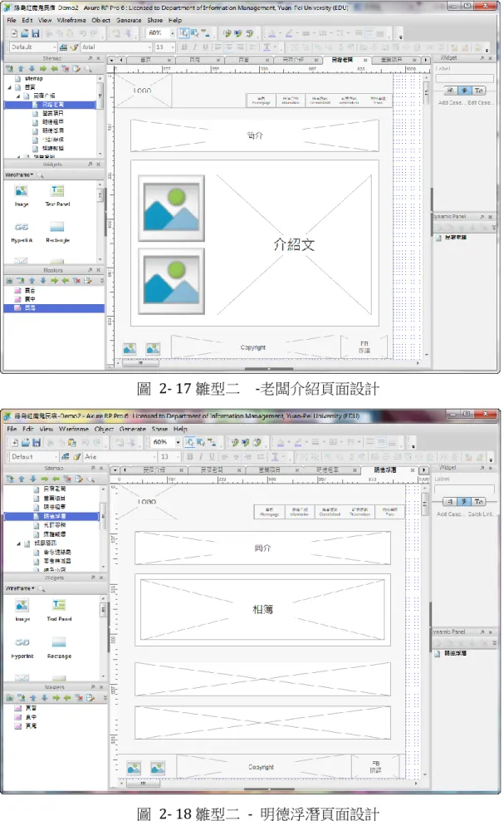This screenshot has height=821, width=504.
Task: Open Wireframe library dropdown in Figure 2-18 Widgets pane
Action: click(x=20, y=588)
